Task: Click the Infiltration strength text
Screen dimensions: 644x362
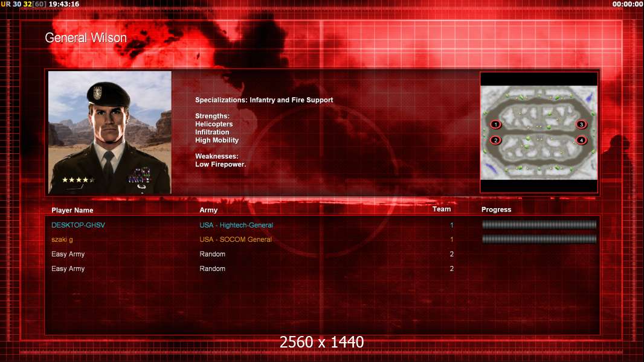Action: click(212, 132)
